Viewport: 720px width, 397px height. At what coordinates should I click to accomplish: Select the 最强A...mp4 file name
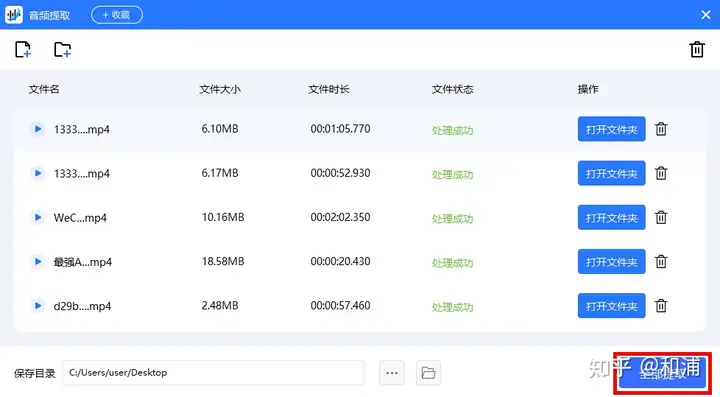coord(83,262)
